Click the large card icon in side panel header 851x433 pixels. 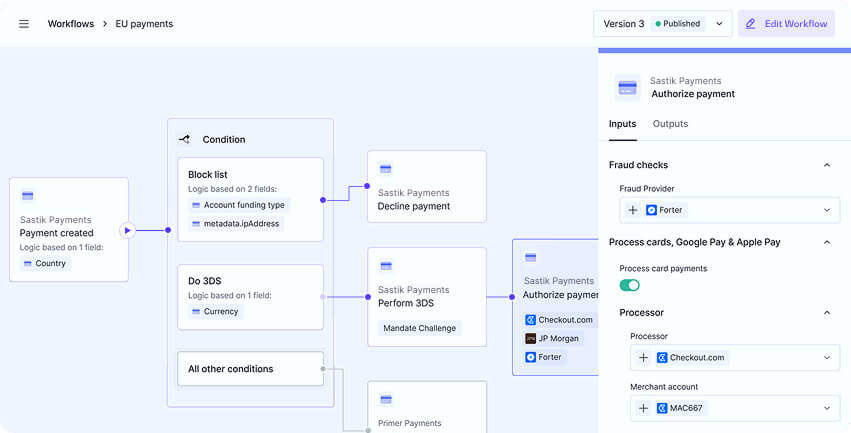(x=627, y=87)
